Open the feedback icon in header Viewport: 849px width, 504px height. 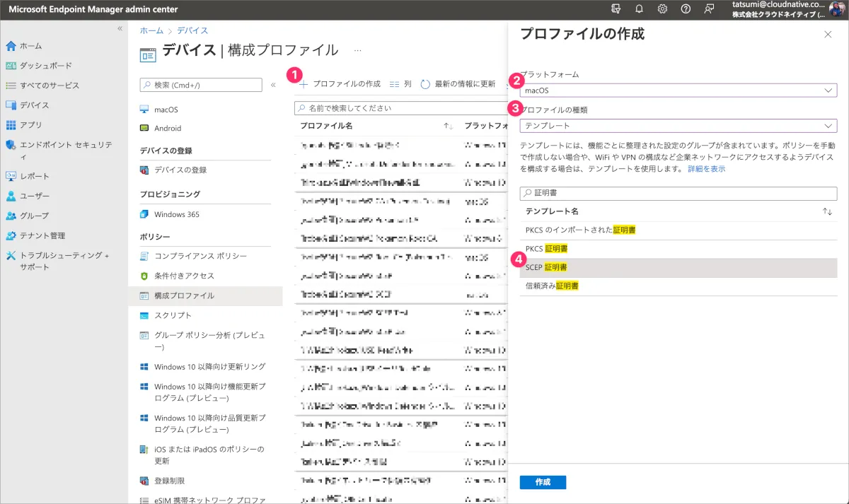tap(709, 9)
